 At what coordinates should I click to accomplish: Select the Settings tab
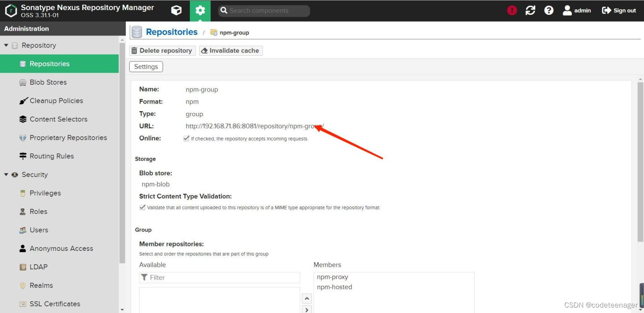146,67
